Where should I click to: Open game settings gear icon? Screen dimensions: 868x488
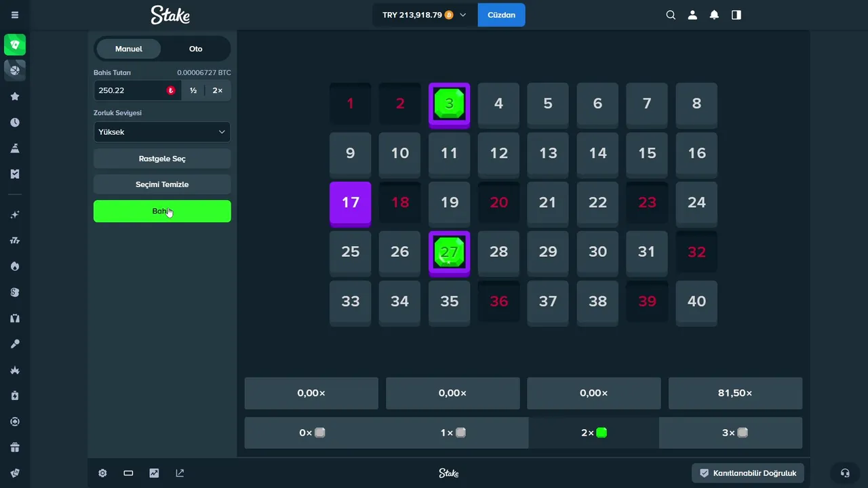tap(102, 473)
